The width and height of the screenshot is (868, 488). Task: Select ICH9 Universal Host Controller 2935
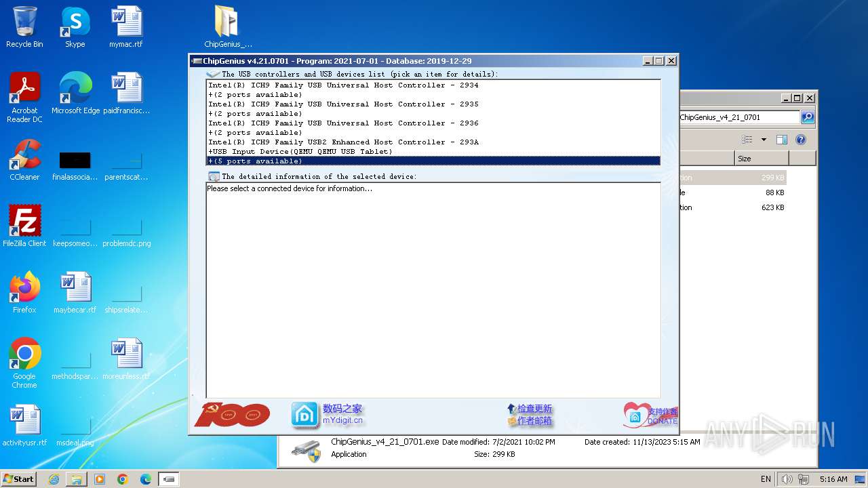point(433,104)
